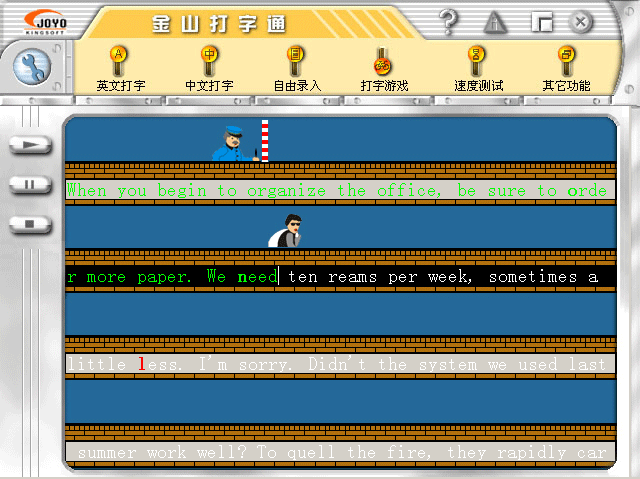
Task: Open the 打字游戏 typing games icon
Action: (384, 69)
